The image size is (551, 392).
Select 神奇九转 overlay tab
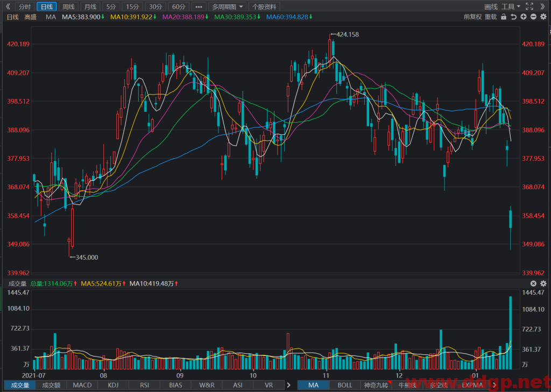point(376,385)
